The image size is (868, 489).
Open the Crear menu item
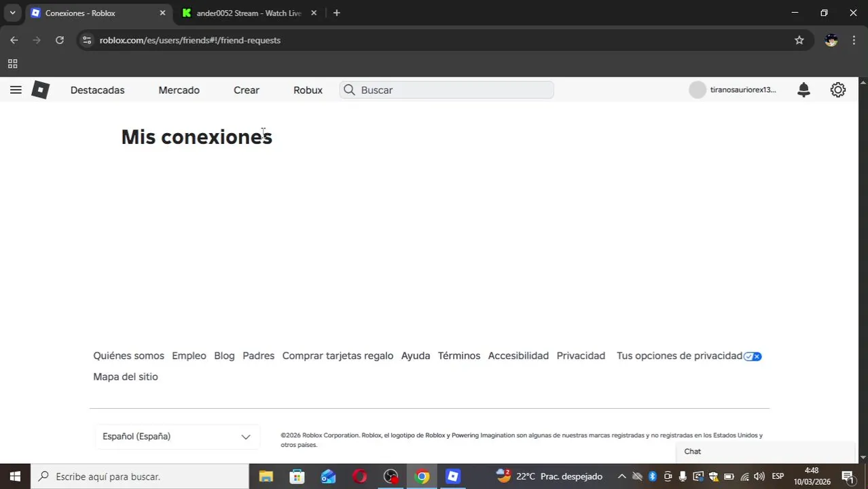(x=247, y=90)
